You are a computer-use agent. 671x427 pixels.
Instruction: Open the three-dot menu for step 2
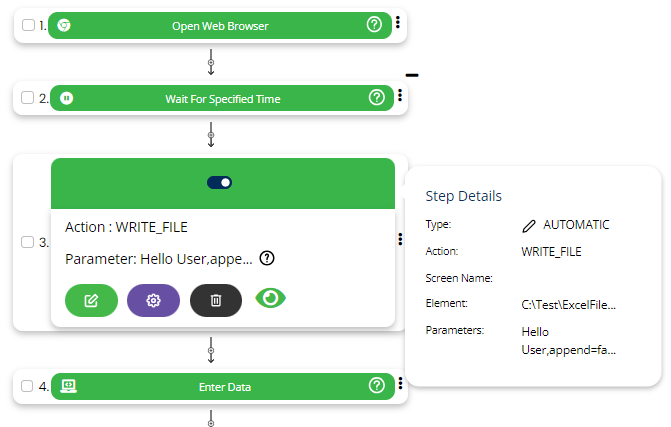399,96
